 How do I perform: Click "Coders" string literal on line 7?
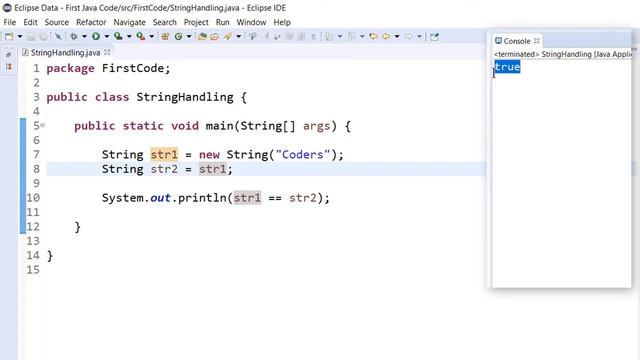pyautogui.click(x=302, y=155)
